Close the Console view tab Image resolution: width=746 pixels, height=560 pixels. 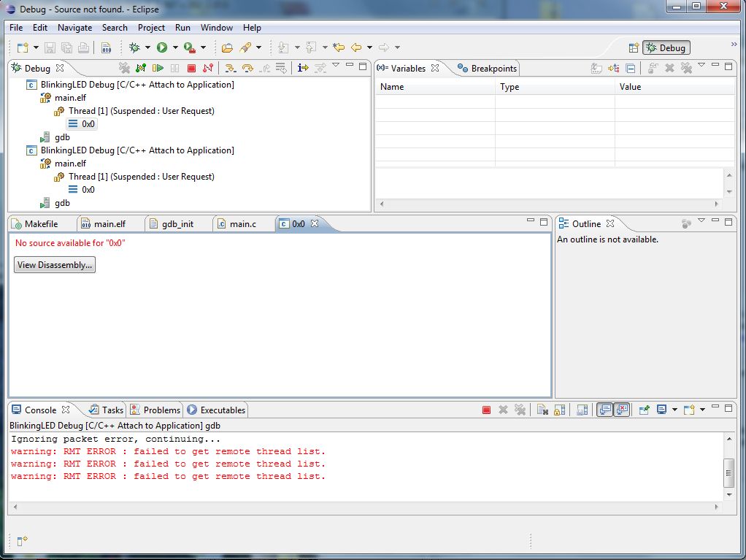pyautogui.click(x=66, y=410)
